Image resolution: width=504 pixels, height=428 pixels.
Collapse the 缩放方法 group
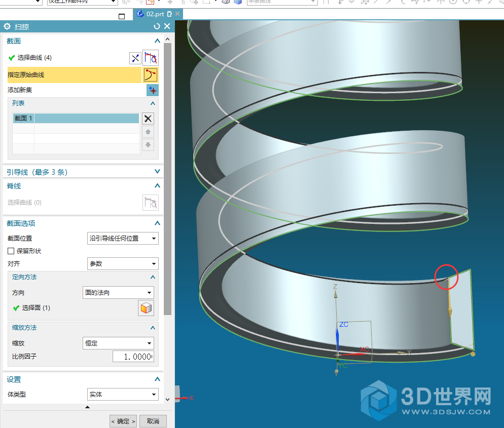tap(153, 328)
